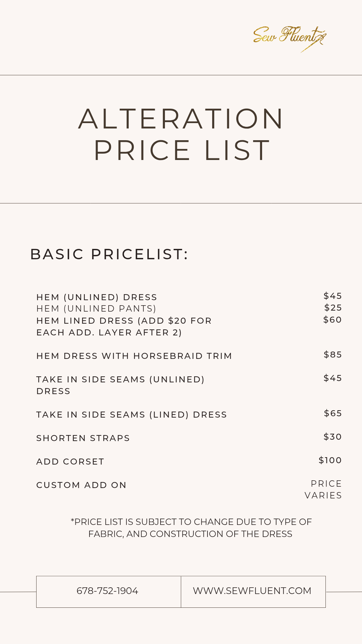Image resolution: width=362 pixels, height=644 pixels.
Task: Select the Custom Add On entry
Action: click(81, 485)
